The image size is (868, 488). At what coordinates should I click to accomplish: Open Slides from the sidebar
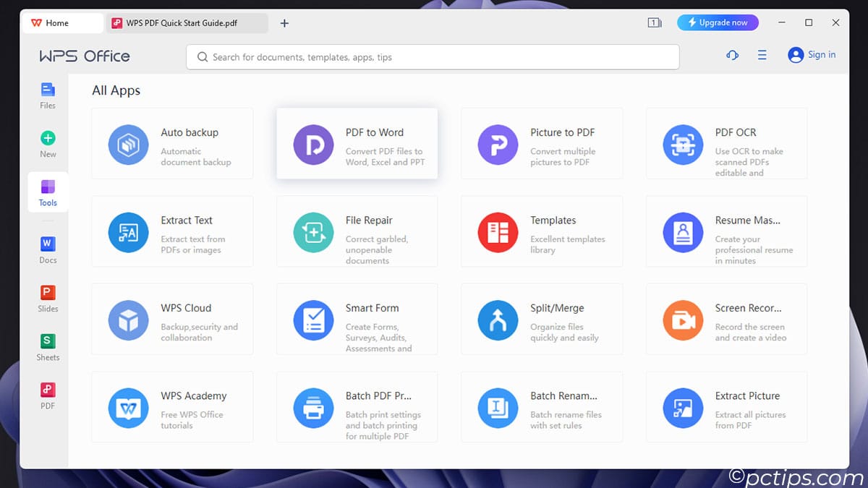(47, 298)
